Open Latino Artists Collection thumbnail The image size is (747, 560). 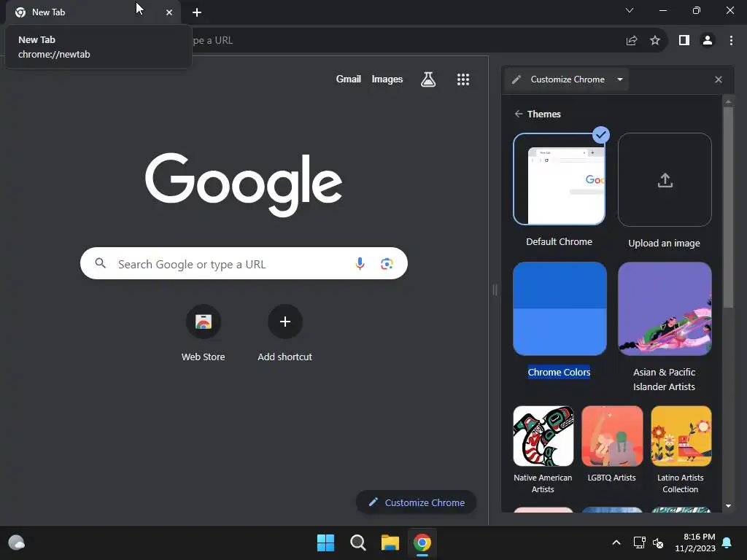(681, 436)
